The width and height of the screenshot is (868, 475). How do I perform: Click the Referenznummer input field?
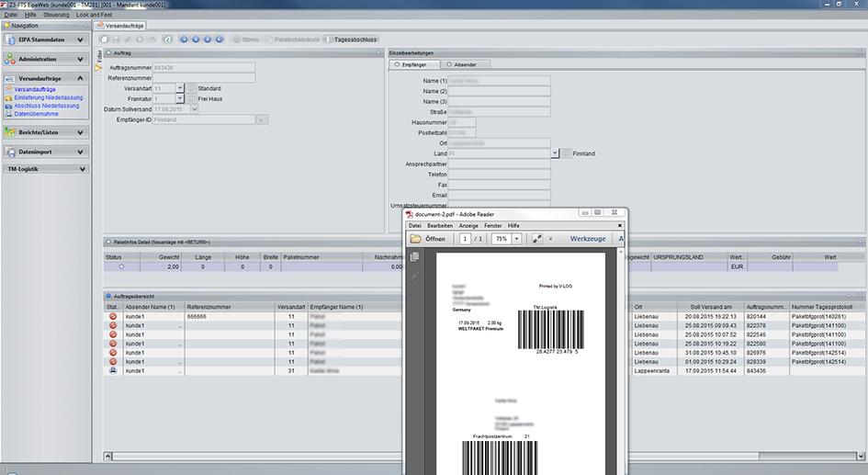[204, 78]
